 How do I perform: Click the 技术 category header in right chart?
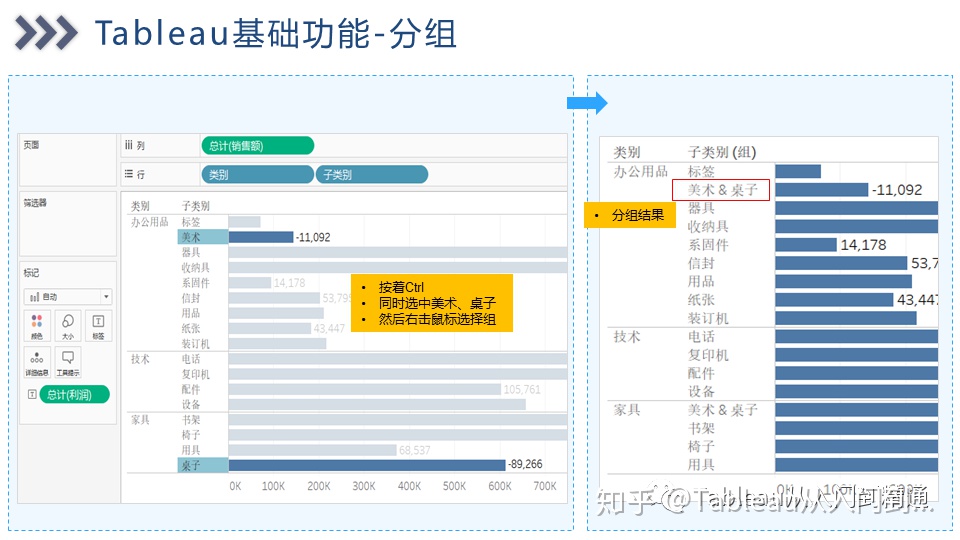(x=627, y=337)
